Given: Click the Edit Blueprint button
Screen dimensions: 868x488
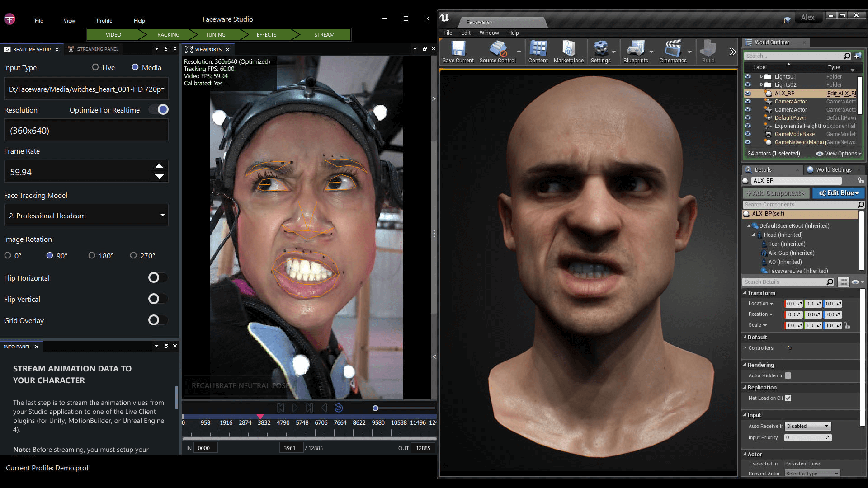Looking at the screenshot, I should click(839, 193).
